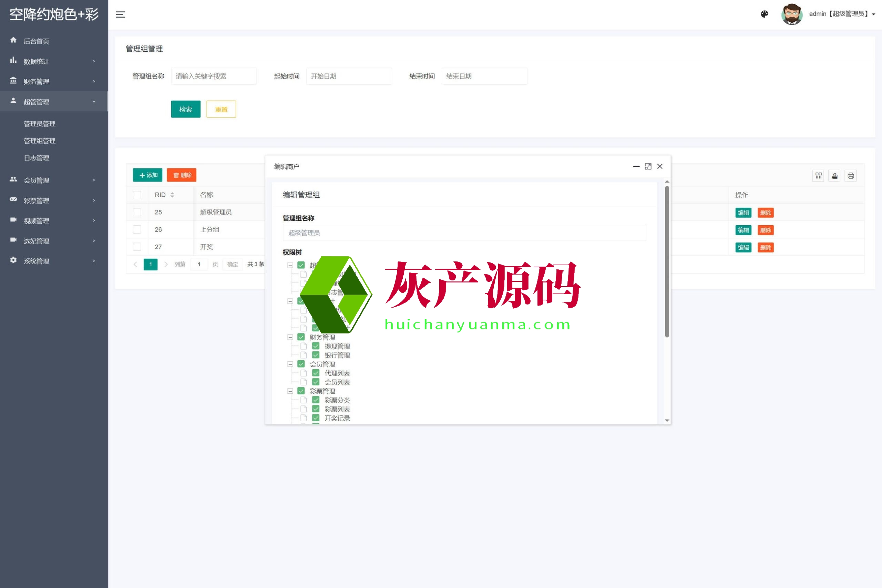Click the export table icon
This screenshot has width=882, height=588.
(834, 175)
